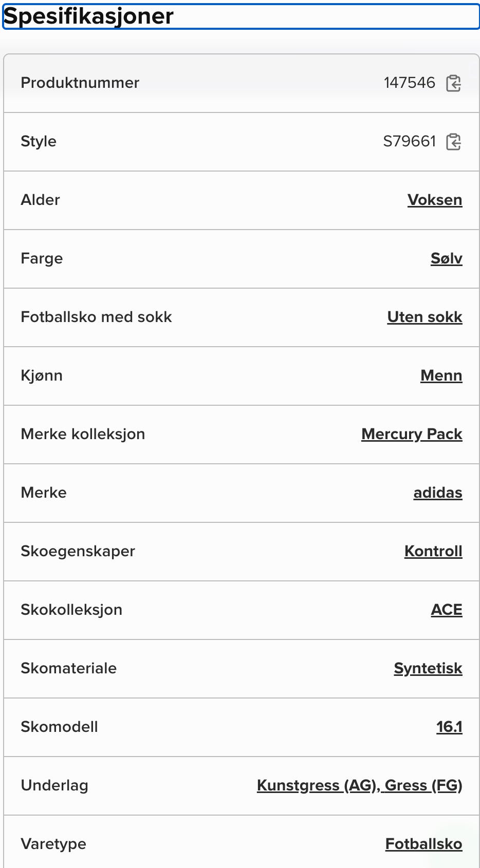Click the Syntetisk material link
The image size is (480, 868).
point(428,668)
